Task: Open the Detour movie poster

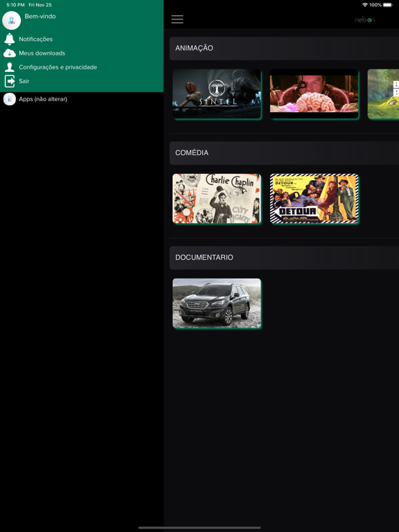Action: click(314, 199)
